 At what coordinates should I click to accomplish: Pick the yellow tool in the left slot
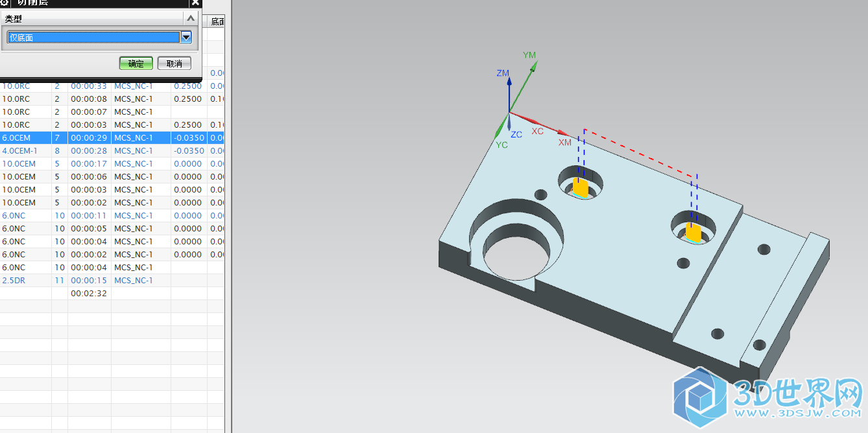[579, 188]
